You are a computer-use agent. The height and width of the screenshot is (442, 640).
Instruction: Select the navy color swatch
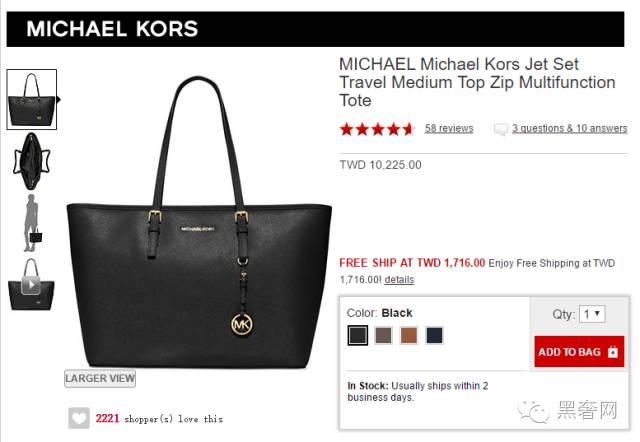click(x=434, y=335)
